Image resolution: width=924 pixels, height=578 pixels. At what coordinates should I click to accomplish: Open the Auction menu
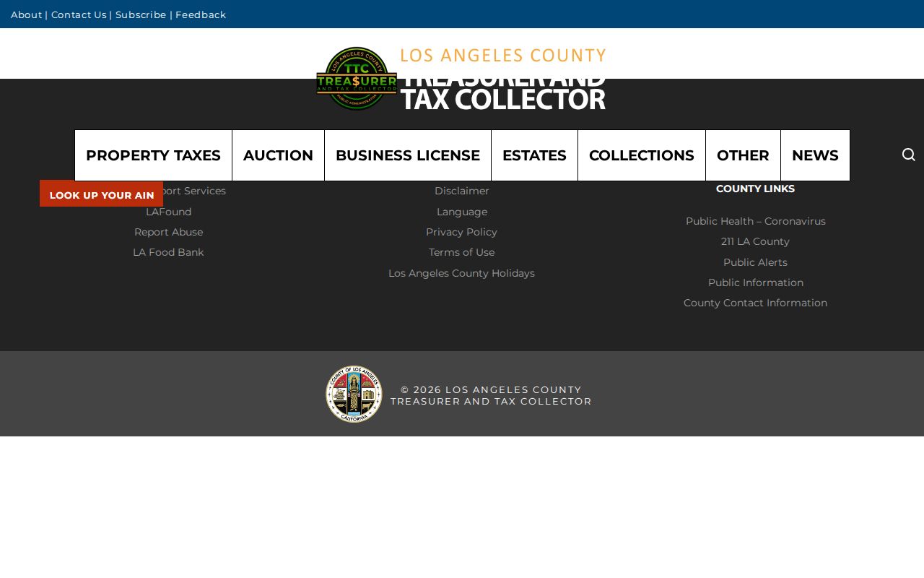coord(278,155)
